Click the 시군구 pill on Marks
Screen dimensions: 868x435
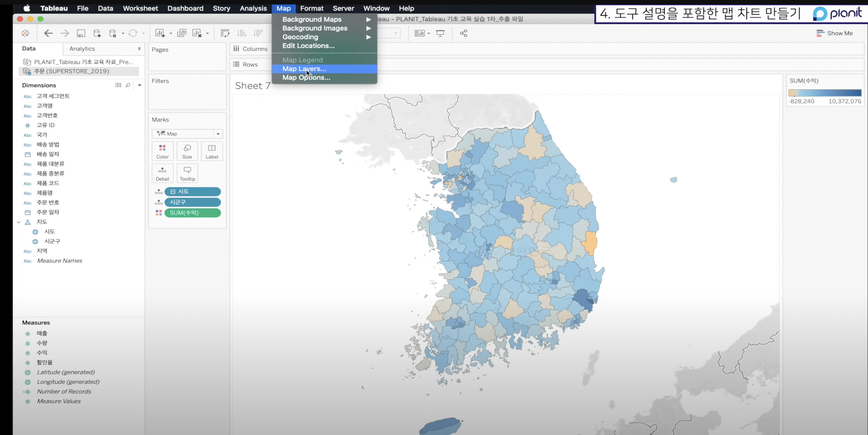coord(192,202)
